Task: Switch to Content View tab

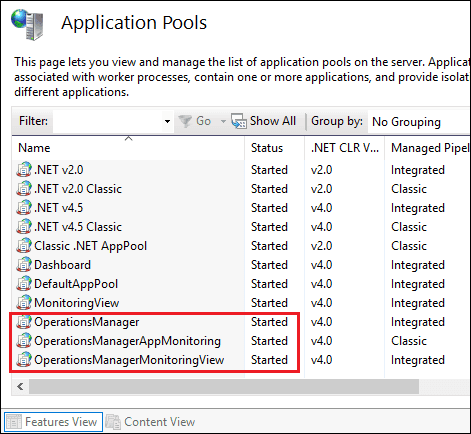Action: pos(151,422)
